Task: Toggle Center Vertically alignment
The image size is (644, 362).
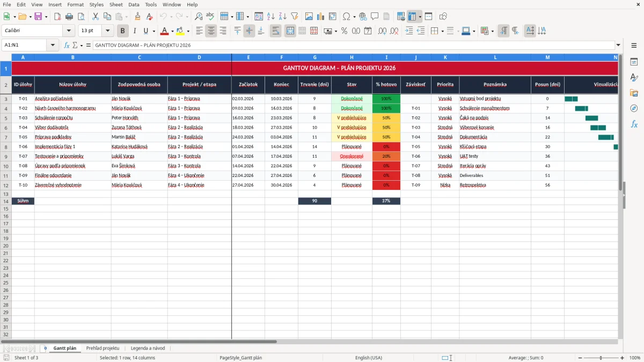Action: 249,31
